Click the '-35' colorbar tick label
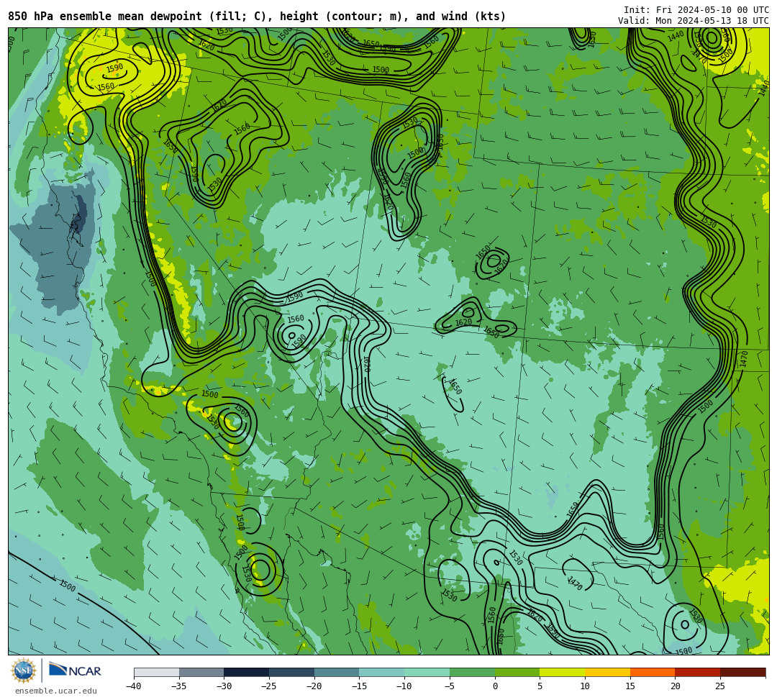This screenshot has height=700, width=777. tap(178, 686)
